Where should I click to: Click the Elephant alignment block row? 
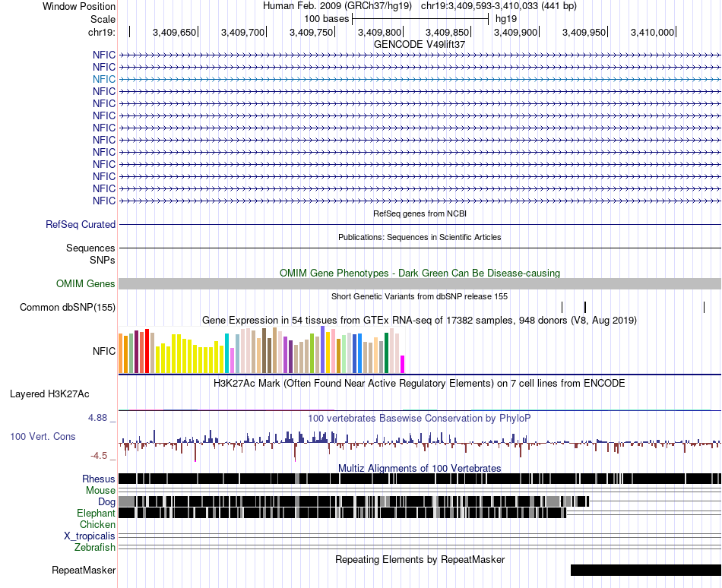[x=342, y=513]
